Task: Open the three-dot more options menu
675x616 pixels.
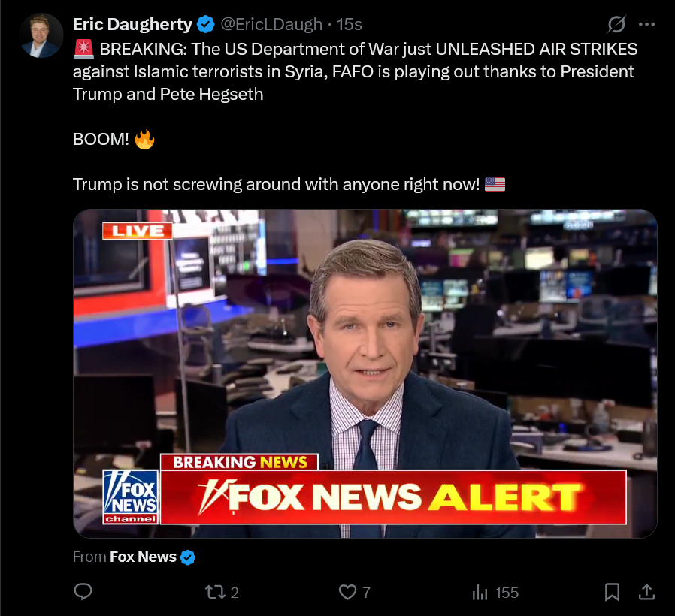Action: tap(646, 24)
